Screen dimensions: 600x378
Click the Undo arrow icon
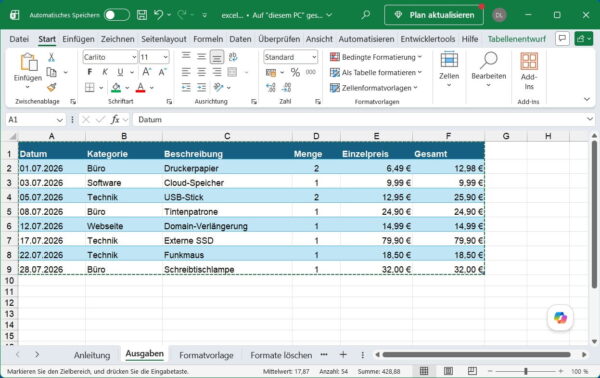click(158, 15)
